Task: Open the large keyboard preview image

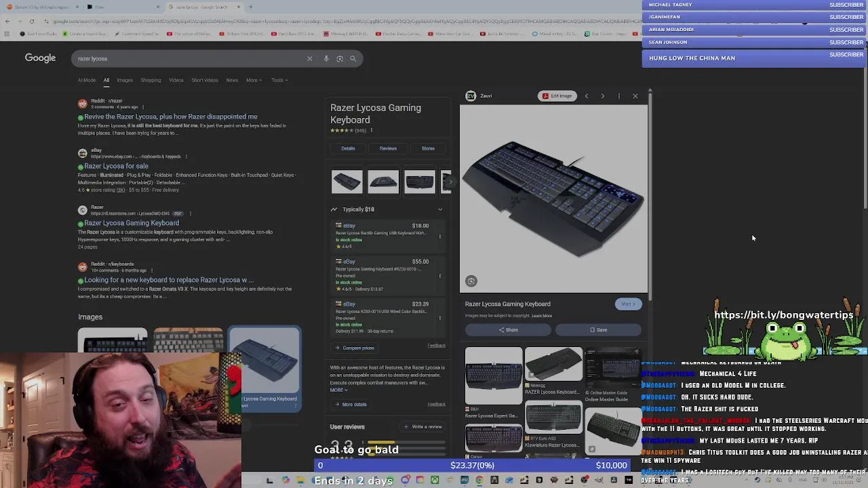Action: click(553, 199)
